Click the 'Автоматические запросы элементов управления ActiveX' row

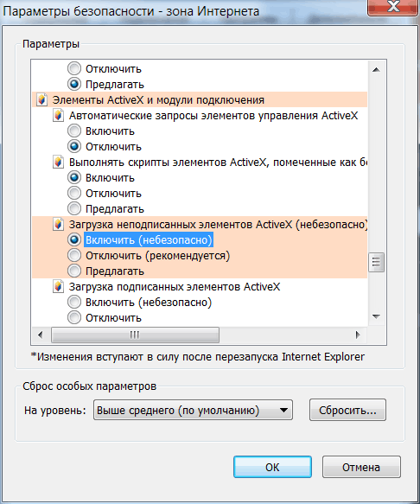click(213, 115)
